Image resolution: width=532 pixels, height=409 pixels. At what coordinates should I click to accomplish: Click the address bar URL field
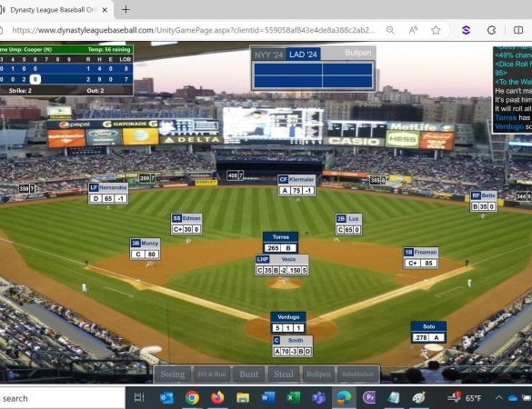pos(194,30)
